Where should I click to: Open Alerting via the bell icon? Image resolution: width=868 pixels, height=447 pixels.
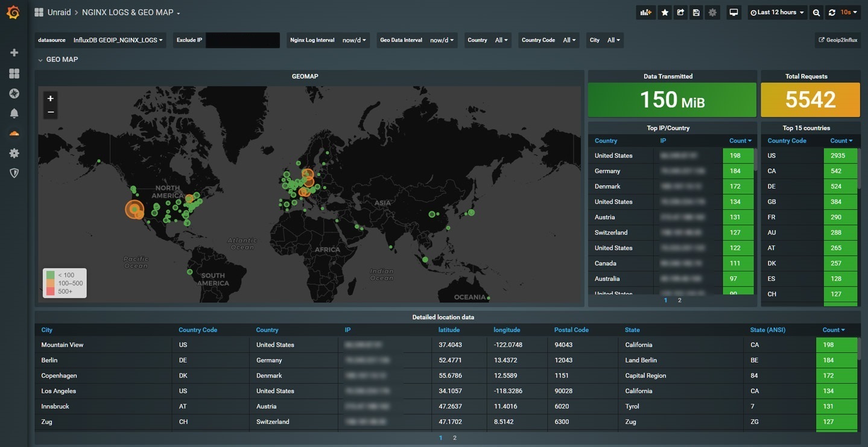pos(12,112)
